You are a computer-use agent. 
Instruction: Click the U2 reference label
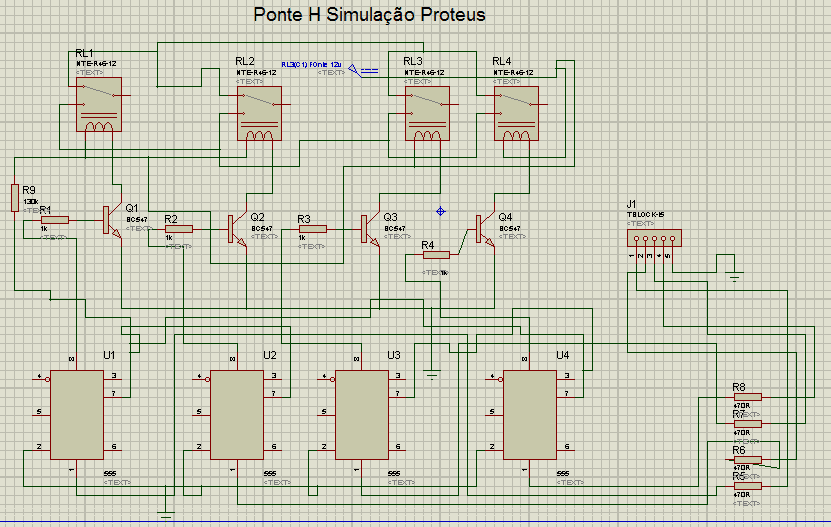pyautogui.click(x=270, y=355)
